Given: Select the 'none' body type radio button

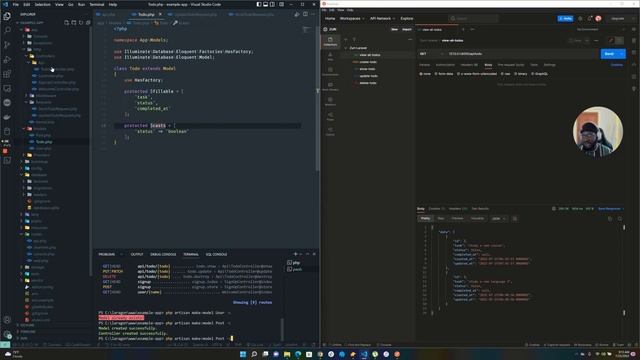Looking at the screenshot, I should (x=421, y=74).
